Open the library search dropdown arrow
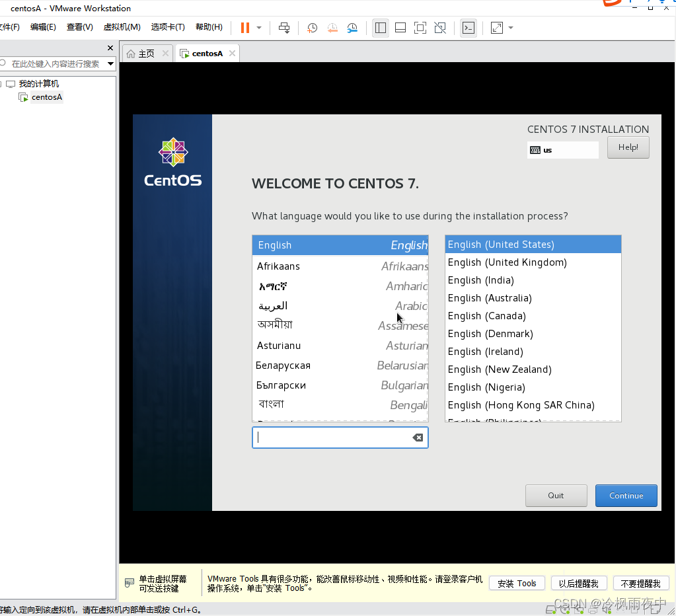The width and height of the screenshot is (676, 616). tap(111, 64)
